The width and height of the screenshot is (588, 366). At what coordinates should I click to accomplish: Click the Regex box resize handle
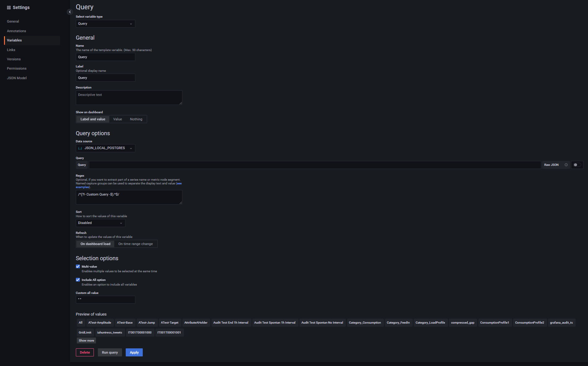pyautogui.click(x=181, y=203)
